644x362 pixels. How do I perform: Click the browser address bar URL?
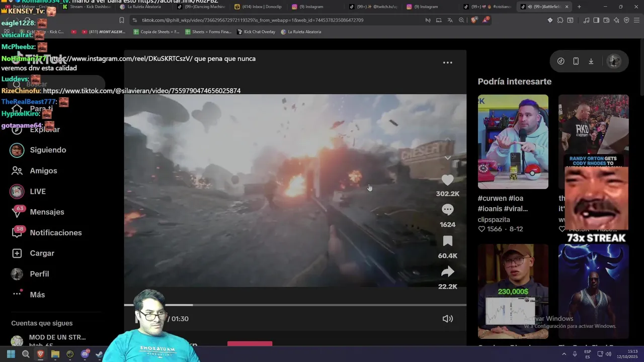tap(253, 20)
